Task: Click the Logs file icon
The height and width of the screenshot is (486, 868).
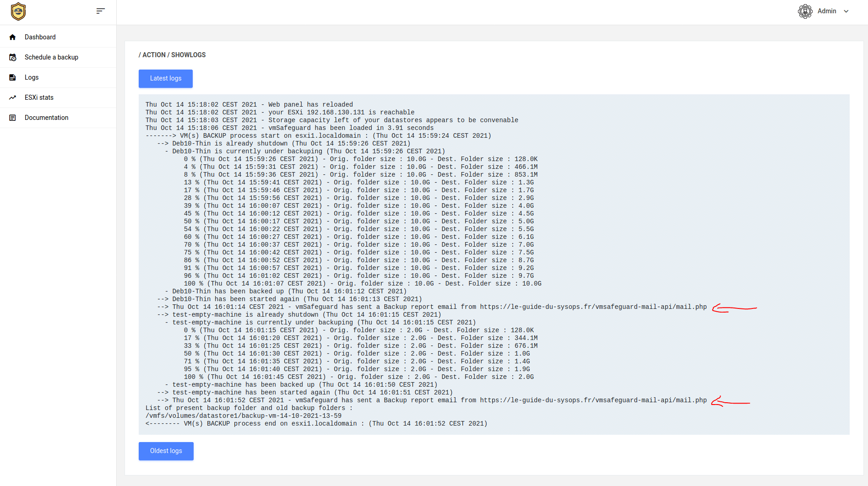Action: coord(13,77)
